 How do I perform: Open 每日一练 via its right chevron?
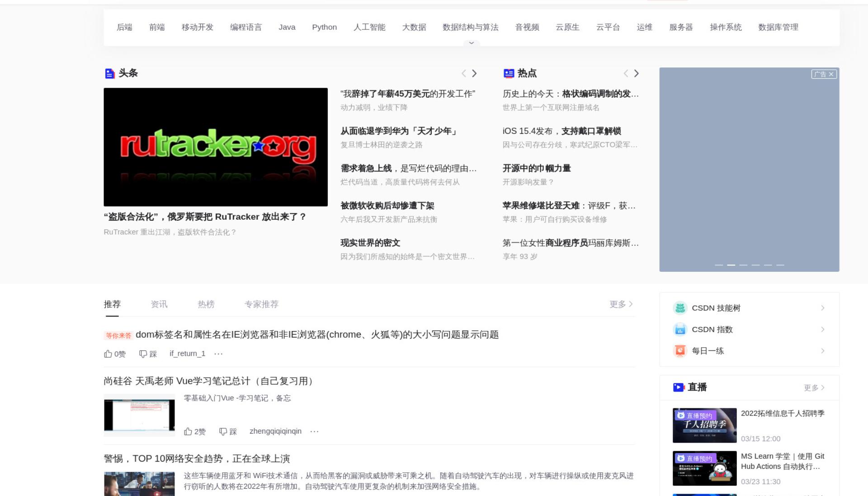click(x=823, y=351)
